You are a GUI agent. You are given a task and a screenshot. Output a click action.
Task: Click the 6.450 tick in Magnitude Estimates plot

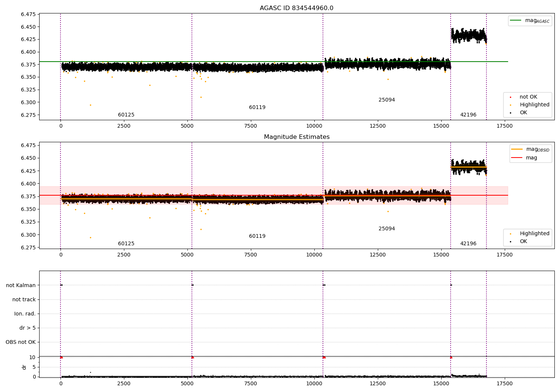28,158
